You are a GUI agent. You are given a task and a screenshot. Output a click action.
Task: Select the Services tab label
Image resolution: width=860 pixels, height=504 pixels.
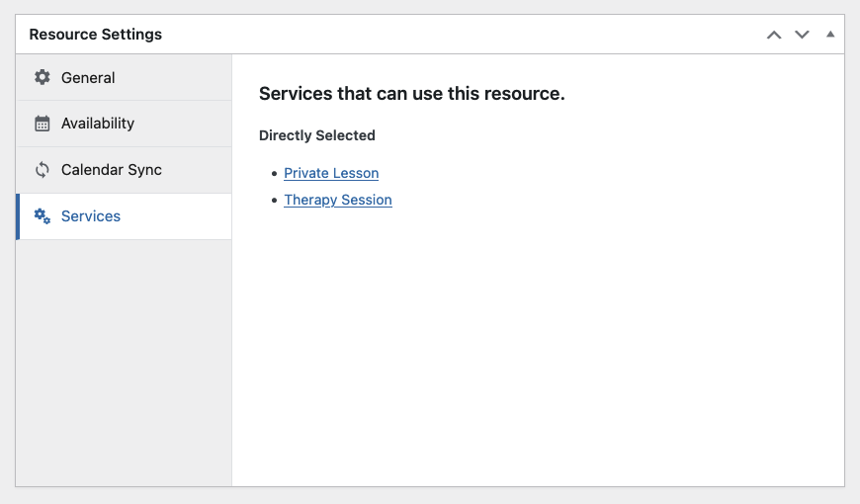point(91,216)
